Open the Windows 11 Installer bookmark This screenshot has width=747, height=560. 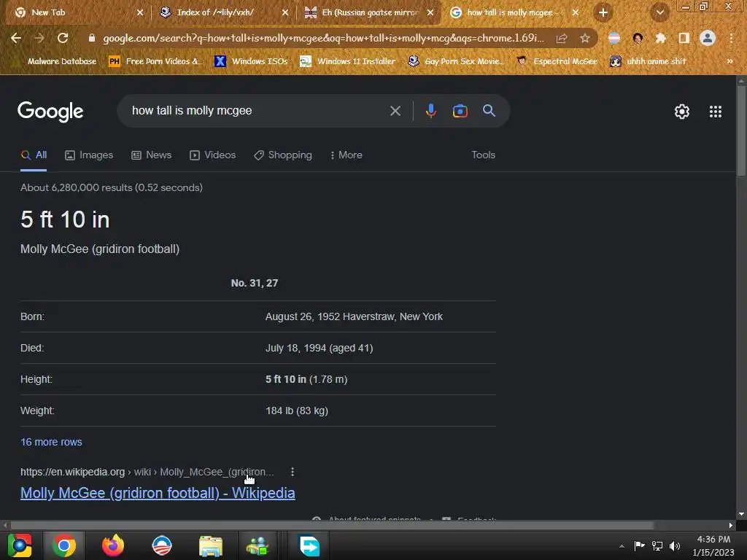[348, 61]
